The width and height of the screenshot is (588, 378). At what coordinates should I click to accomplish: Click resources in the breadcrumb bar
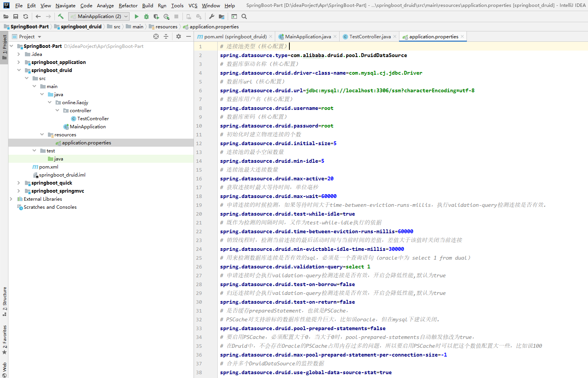point(166,26)
